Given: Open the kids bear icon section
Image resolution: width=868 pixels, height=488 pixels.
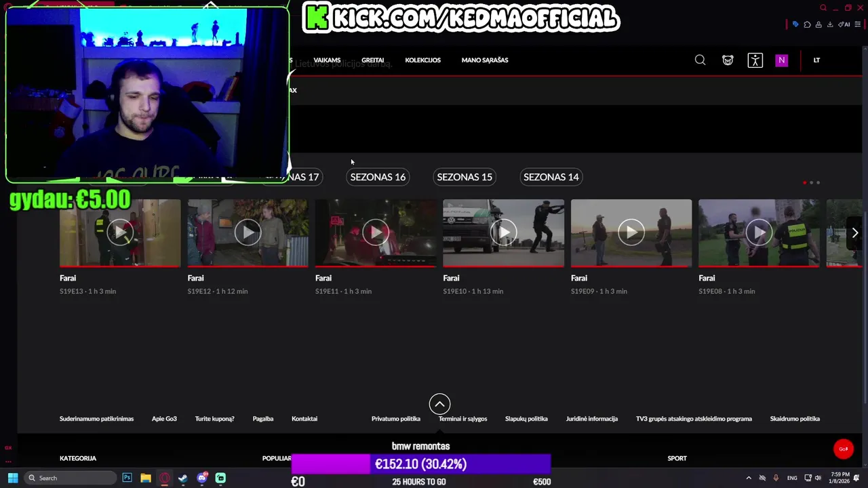Looking at the screenshot, I should (728, 60).
